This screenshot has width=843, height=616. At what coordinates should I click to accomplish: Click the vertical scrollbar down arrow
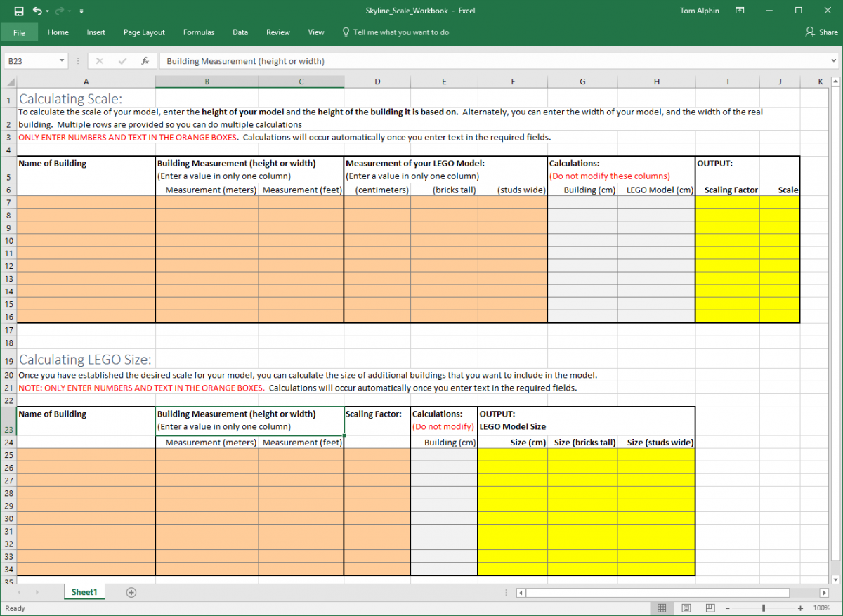pos(835,579)
